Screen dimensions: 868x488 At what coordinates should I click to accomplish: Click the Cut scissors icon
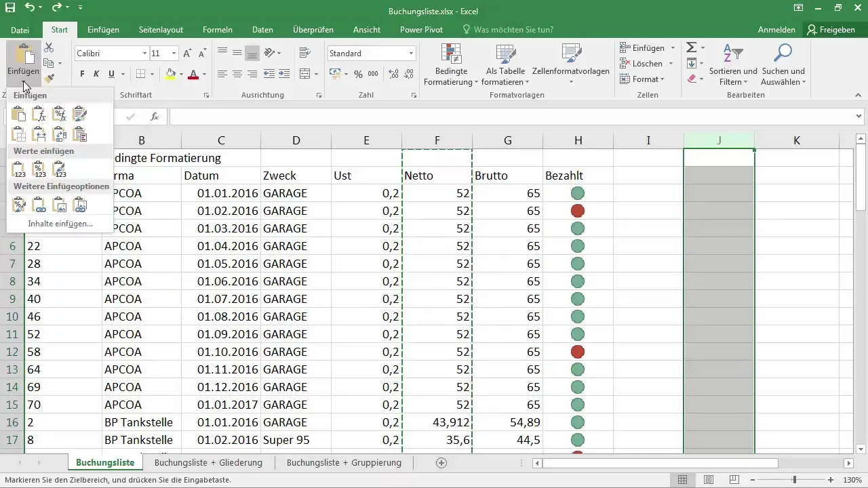click(x=49, y=47)
